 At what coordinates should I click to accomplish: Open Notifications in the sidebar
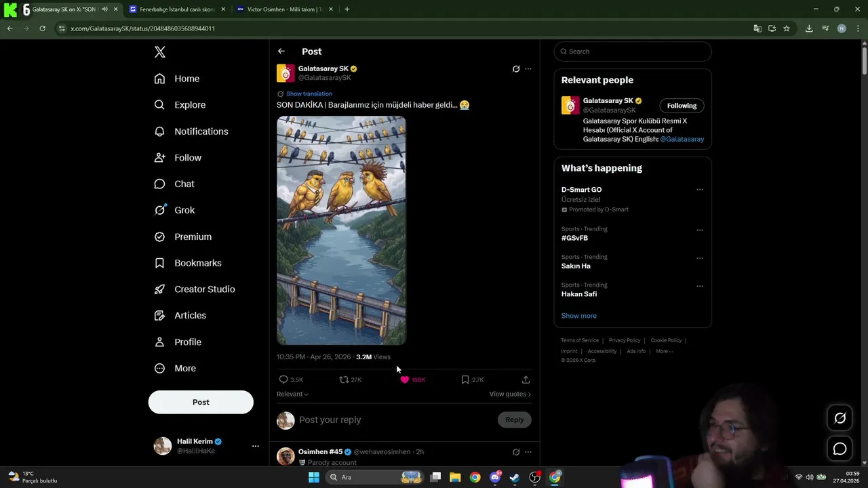tap(191, 131)
